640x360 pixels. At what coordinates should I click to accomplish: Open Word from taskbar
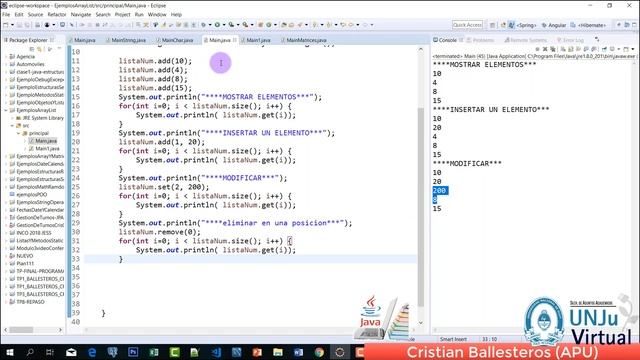[298, 352]
